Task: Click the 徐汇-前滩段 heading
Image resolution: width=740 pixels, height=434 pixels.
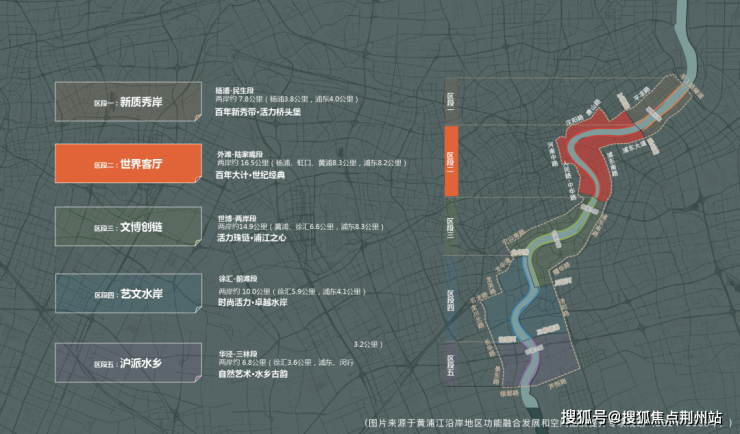Action: (237, 279)
